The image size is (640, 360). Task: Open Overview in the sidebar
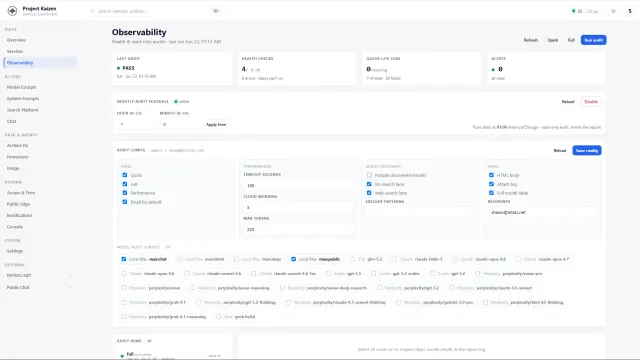[40, 40]
